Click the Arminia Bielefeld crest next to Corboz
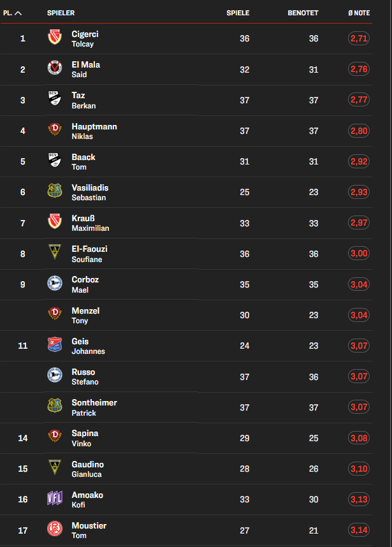Image resolution: width=392 pixels, height=547 pixels. (x=55, y=284)
